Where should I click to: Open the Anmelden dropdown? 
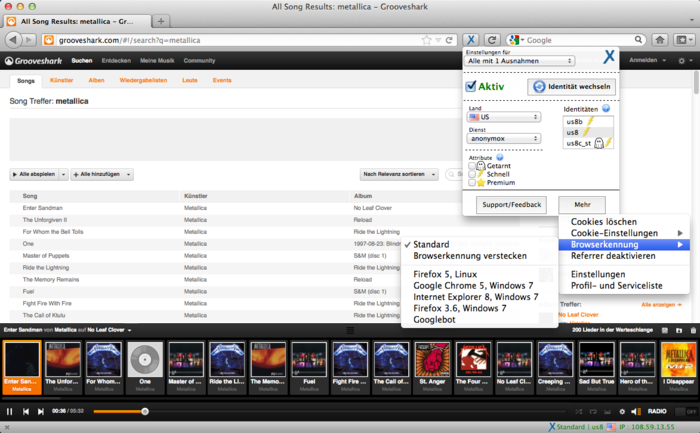[647, 60]
